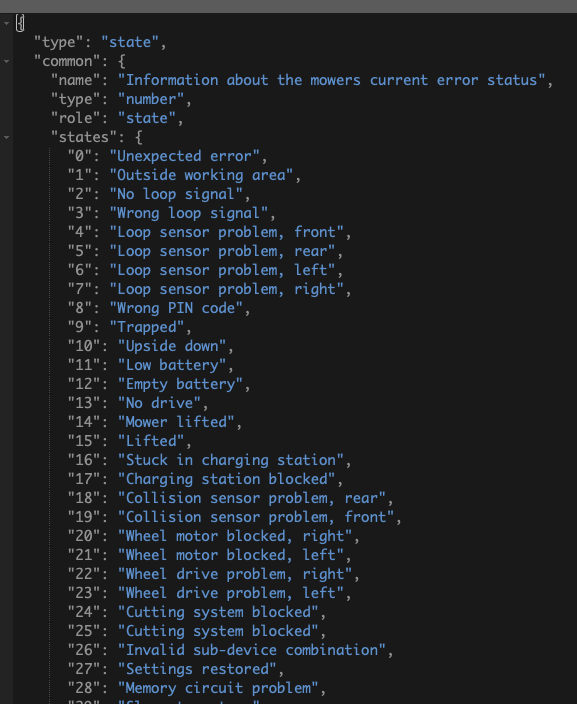Click the "Empty battery" value

[x=180, y=384]
